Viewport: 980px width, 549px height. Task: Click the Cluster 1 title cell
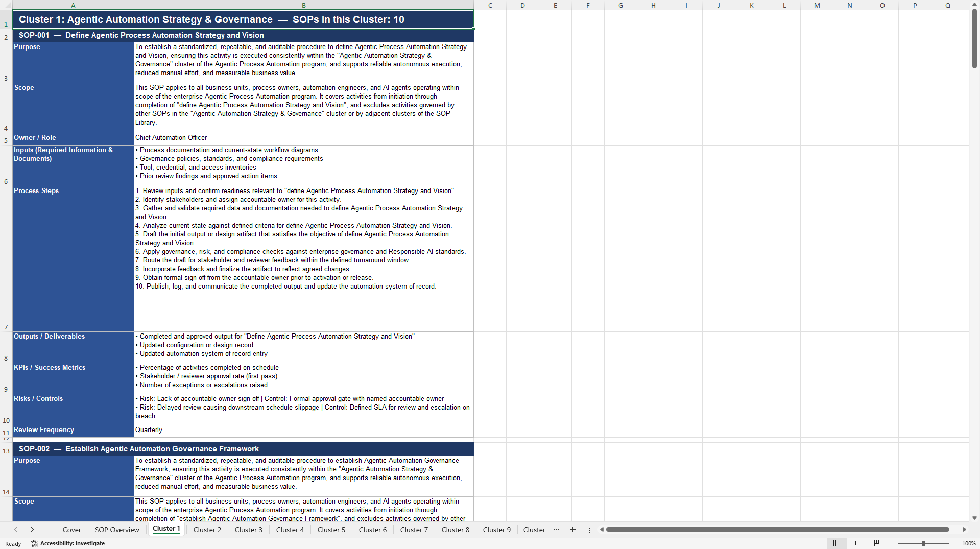click(x=243, y=19)
